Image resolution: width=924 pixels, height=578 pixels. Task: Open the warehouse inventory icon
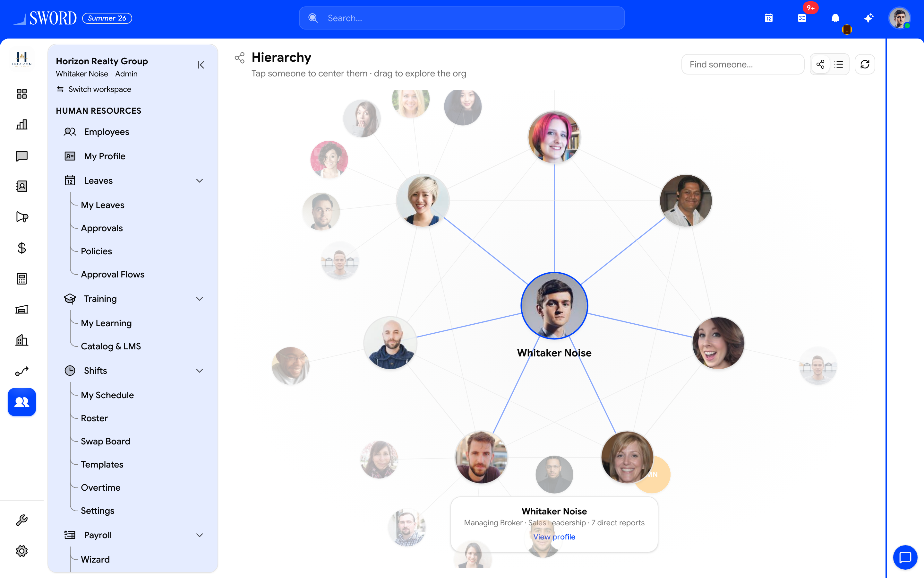pyautogui.click(x=22, y=310)
